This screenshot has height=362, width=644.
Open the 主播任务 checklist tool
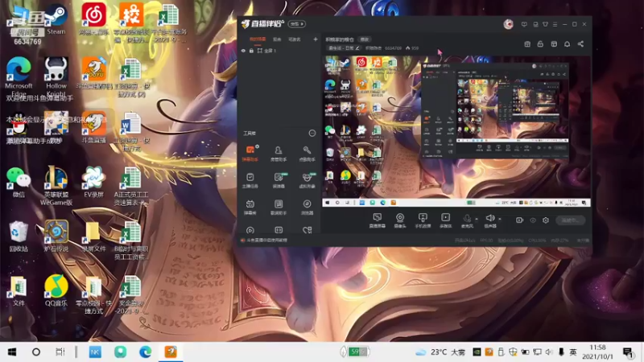250,180
